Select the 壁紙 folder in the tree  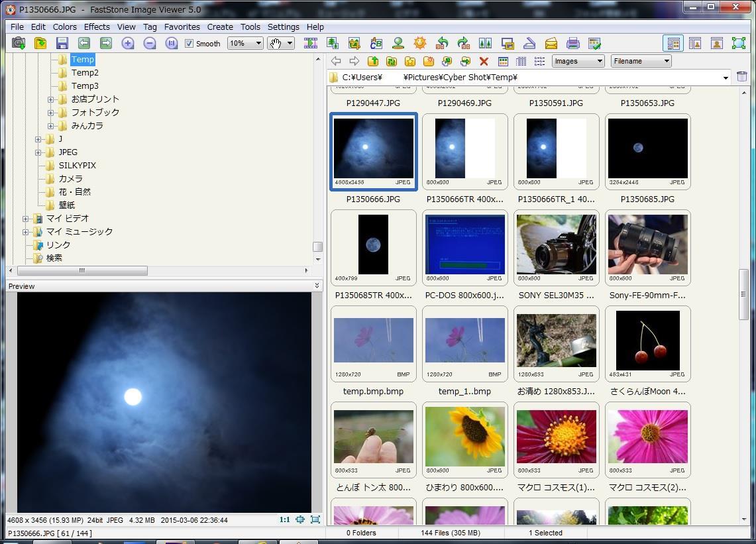pyautogui.click(x=66, y=205)
